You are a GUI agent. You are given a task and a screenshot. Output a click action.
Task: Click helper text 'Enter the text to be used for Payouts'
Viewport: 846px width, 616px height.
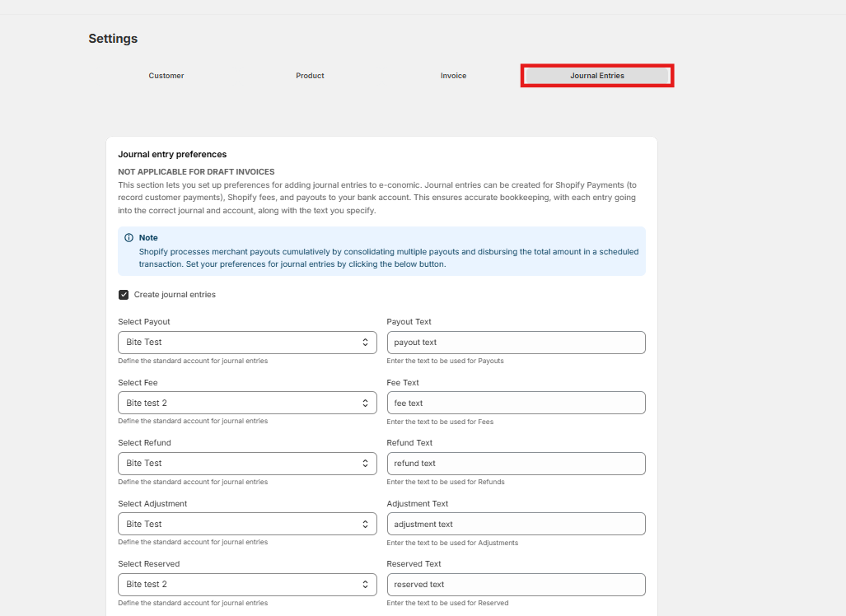point(445,361)
